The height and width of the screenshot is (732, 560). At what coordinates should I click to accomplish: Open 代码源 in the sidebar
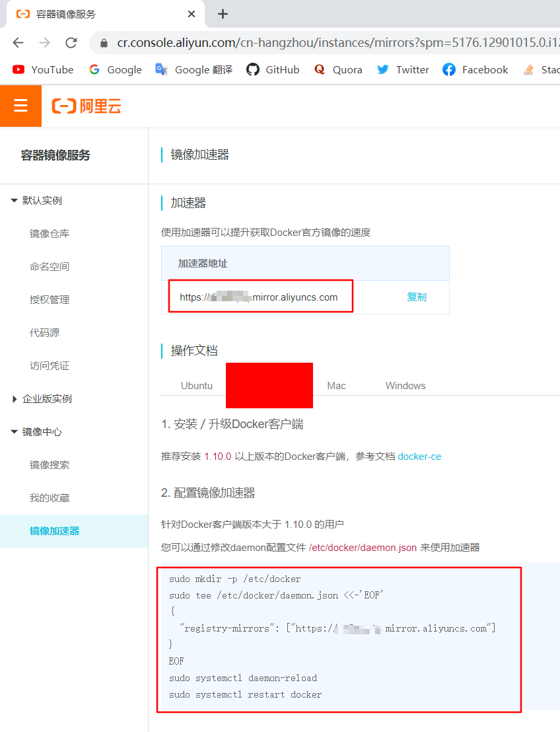click(45, 332)
